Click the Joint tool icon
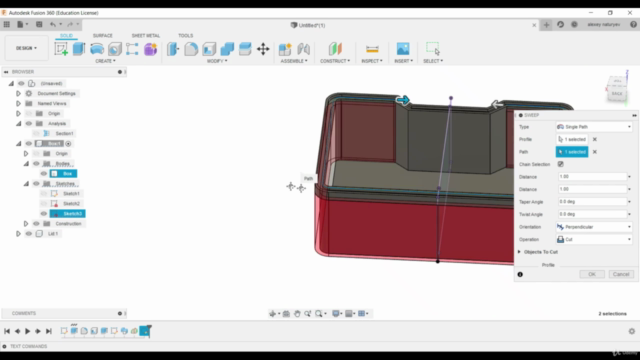Image resolution: width=640 pixels, height=360 pixels. point(303,49)
